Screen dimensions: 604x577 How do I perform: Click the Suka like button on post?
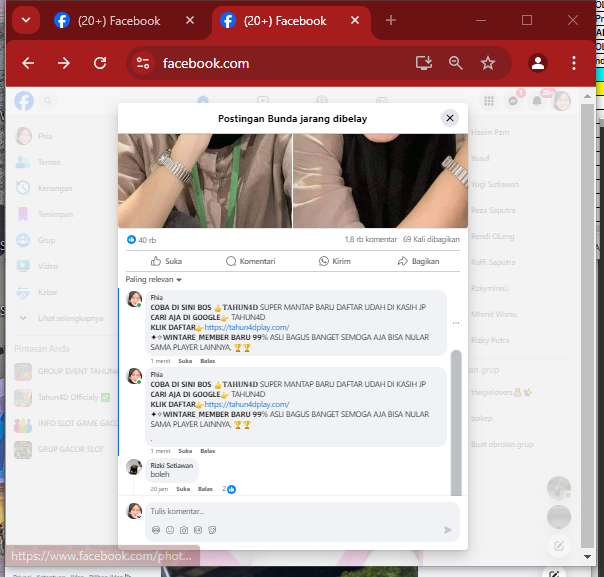(x=166, y=261)
